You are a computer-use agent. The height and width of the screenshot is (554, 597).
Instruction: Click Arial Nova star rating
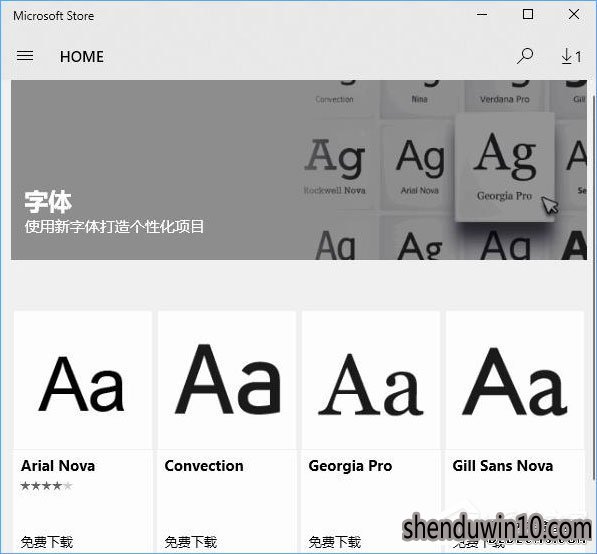[x=46, y=486]
